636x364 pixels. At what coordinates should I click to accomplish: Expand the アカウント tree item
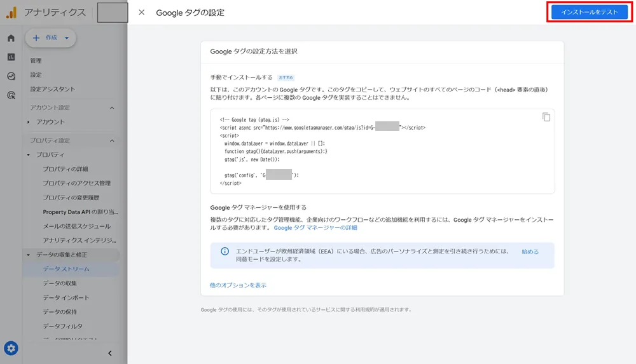29,122
